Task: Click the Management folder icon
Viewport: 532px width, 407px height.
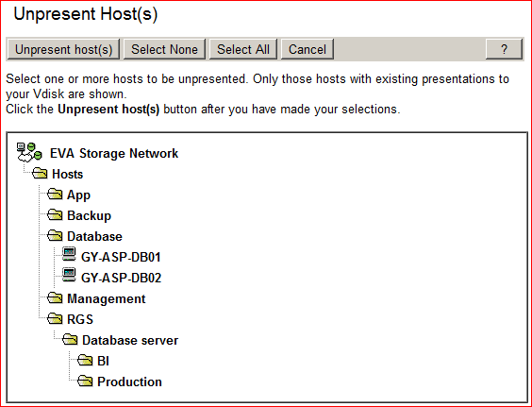Action: click(55, 298)
